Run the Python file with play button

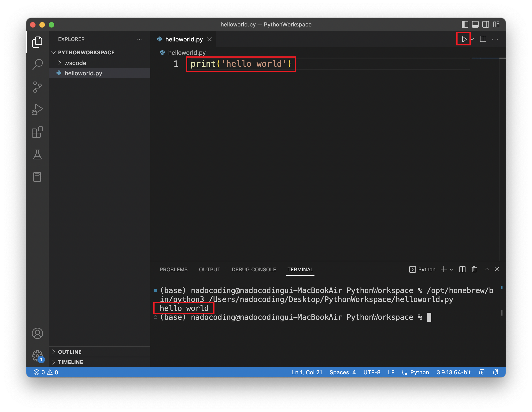[464, 39]
